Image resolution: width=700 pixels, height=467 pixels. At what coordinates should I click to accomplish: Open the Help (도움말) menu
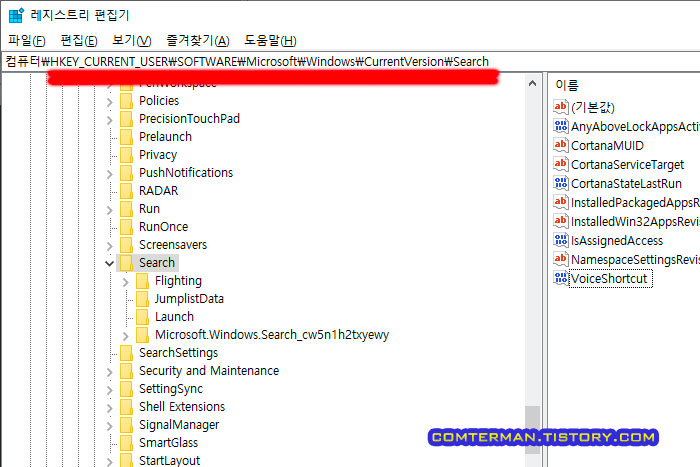(270, 41)
